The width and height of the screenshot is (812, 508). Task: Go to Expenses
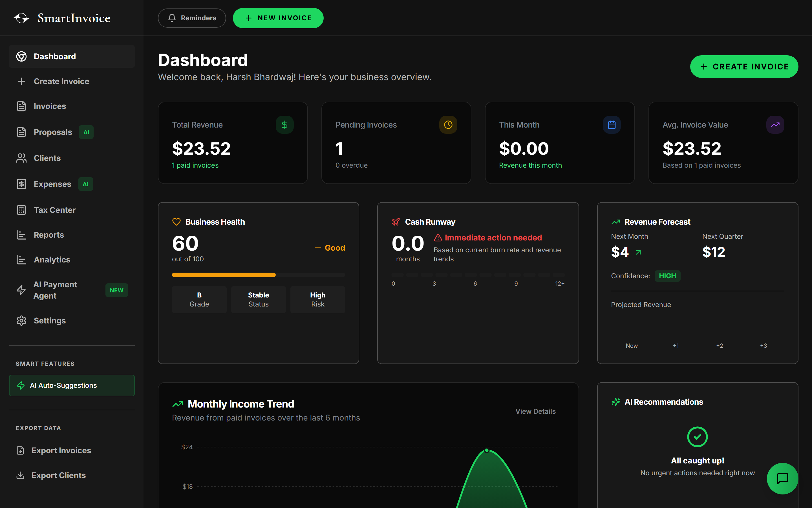tap(72, 184)
